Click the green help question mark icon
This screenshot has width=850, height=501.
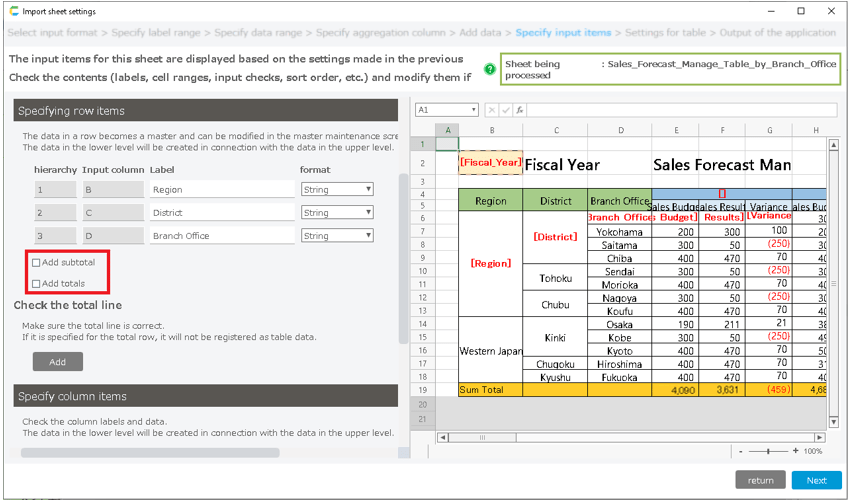tap(490, 70)
